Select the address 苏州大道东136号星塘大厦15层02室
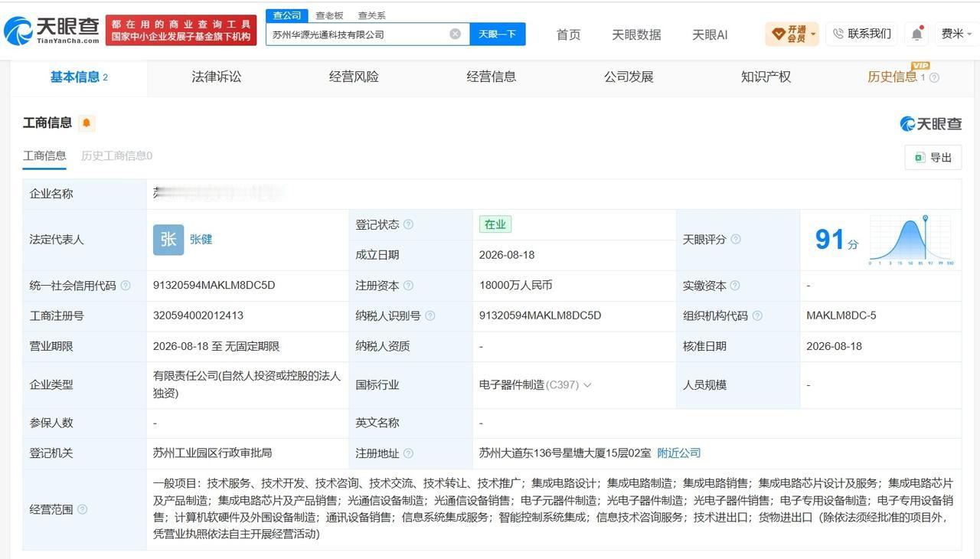This screenshot has height=559, width=980. click(x=565, y=453)
